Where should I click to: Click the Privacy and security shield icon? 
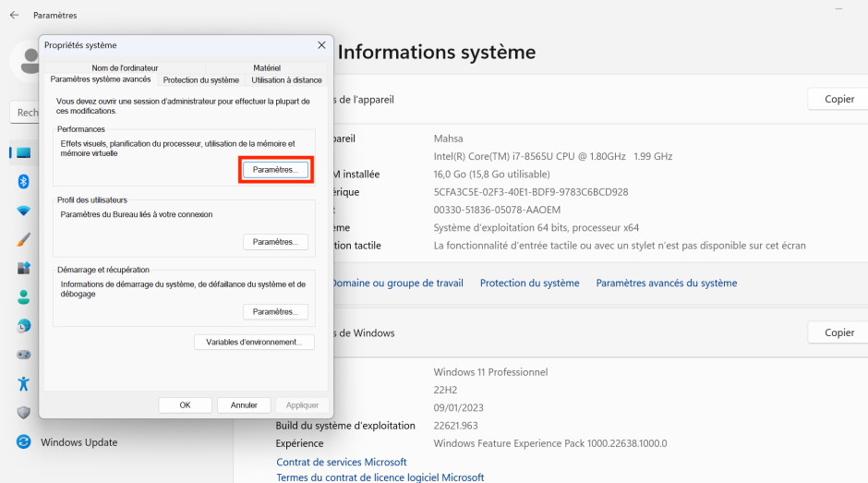tap(24, 413)
